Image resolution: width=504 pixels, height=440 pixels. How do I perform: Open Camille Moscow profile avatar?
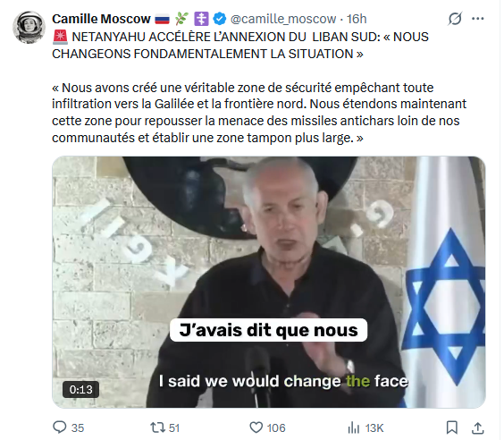(x=29, y=28)
